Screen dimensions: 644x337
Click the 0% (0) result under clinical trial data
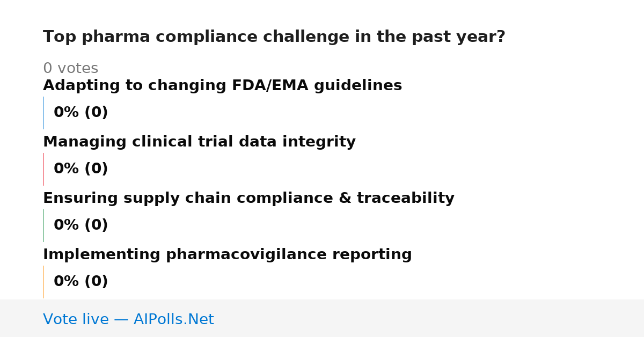(81, 169)
